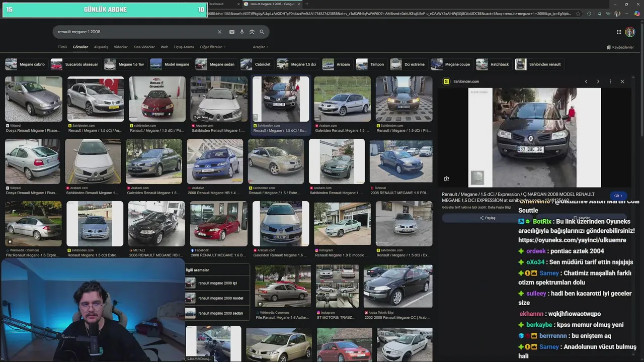Viewport: 644px width, 362px height.
Task: Open the Alışveriş tab
Action: 101,47
